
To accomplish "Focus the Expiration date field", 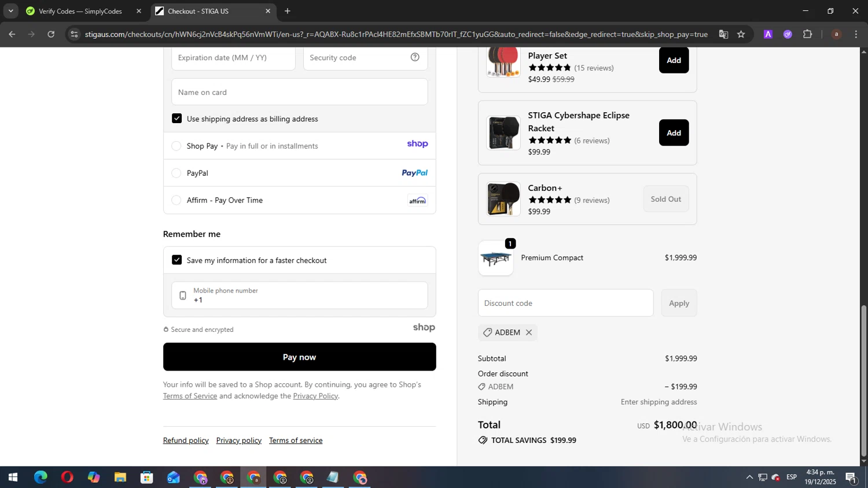I will coord(234,58).
